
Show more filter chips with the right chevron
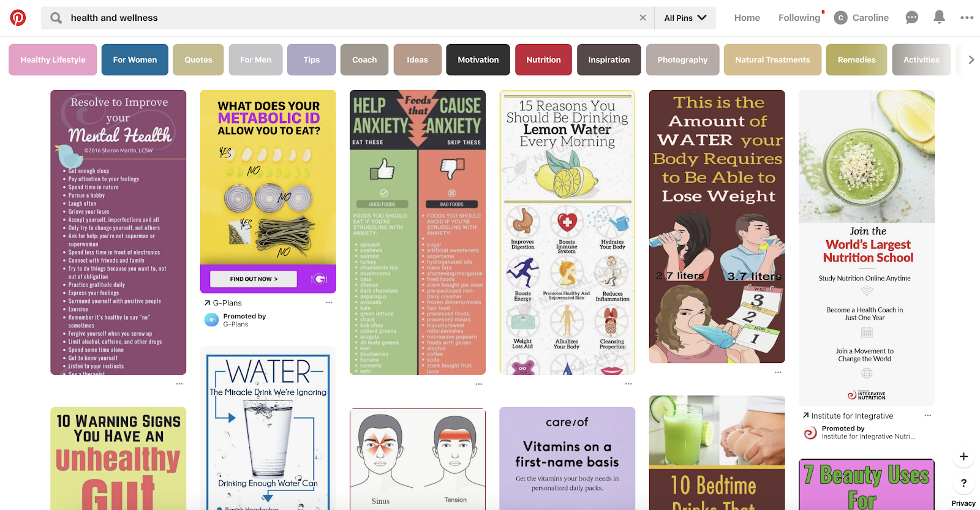point(971,59)
